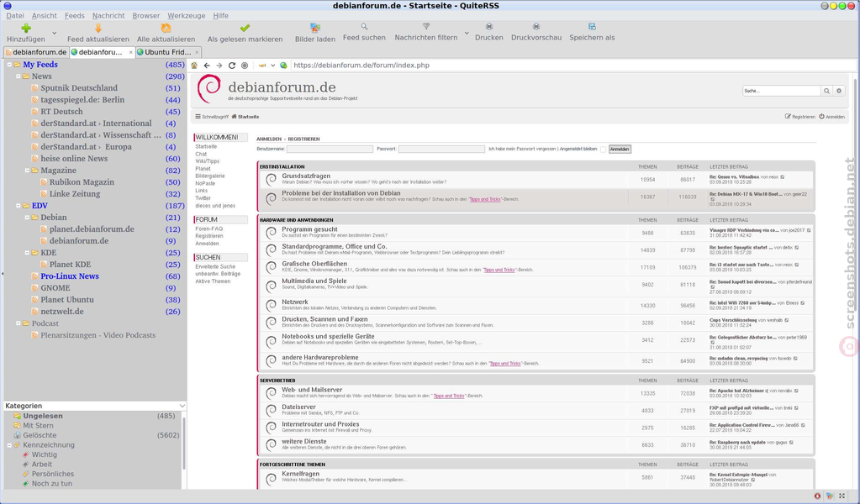The height and width of the screenshot is (504, 860).
Task: Collapse the Kennzeichnung category node
Action: coord(9,445)
